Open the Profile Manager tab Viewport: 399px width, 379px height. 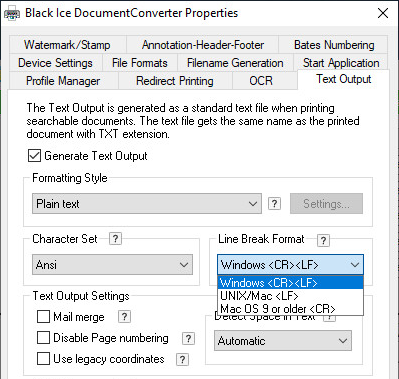point(63,81)
